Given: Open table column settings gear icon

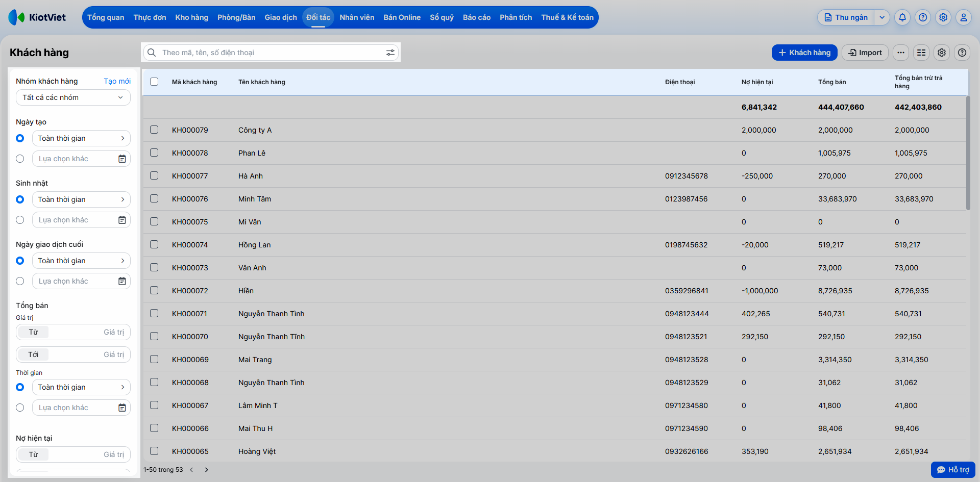Looking at the screenshot, I should coord(942,53).
